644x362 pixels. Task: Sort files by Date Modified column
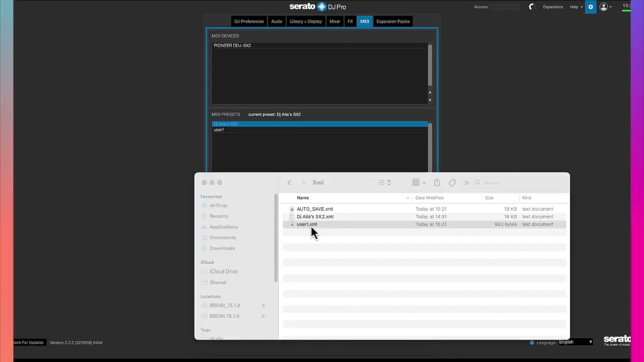pyautogui.click(x=429, y=198)
